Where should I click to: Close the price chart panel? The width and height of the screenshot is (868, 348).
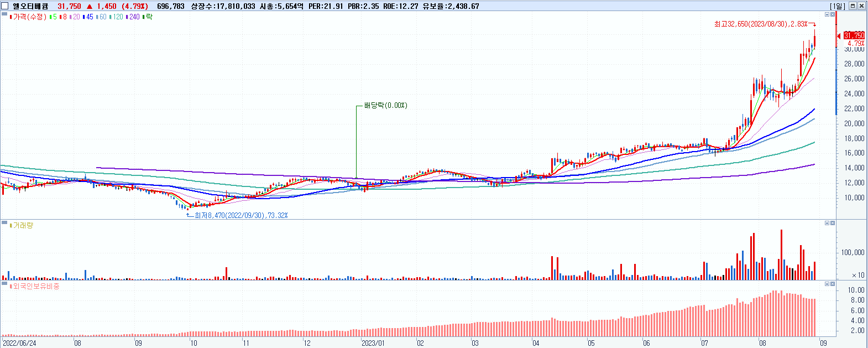point(833,14)
